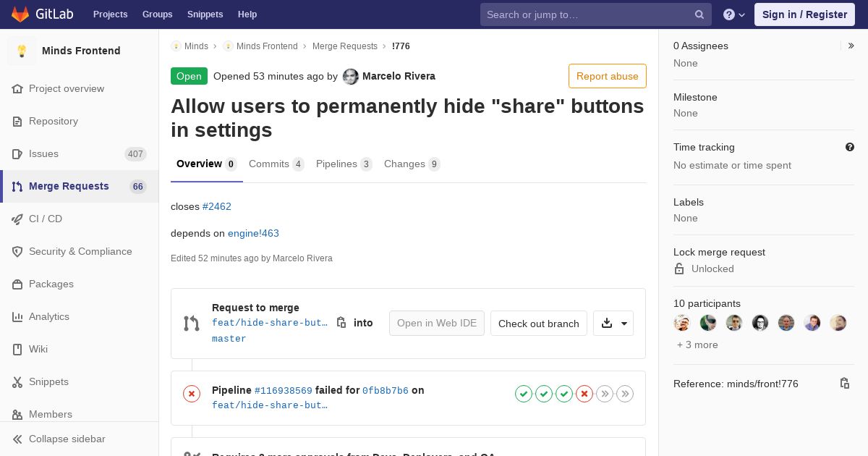Click the Wiki book icon
The width and height of the screenshot is (868, 456).
pyautogui.click(x=17, y=350)
